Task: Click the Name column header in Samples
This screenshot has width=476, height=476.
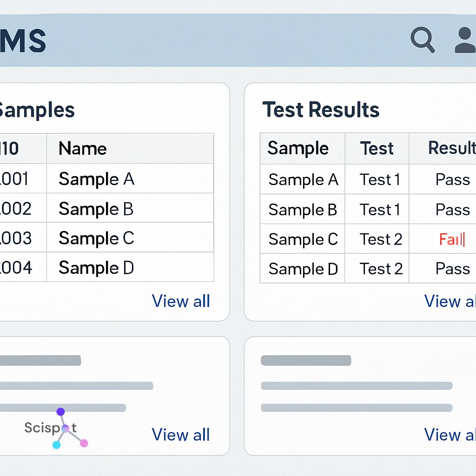Action: click(83, 149)
